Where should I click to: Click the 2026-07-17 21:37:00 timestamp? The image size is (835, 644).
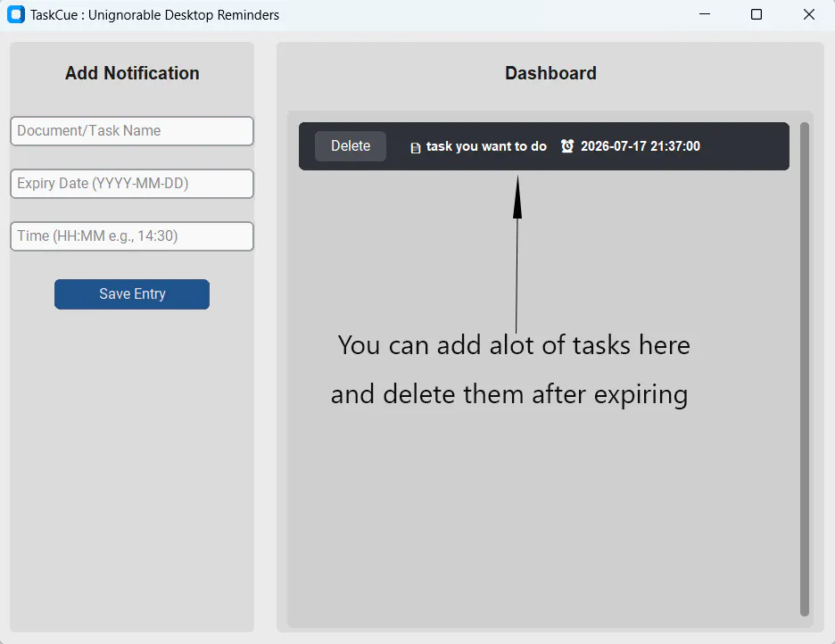(641, 146)
